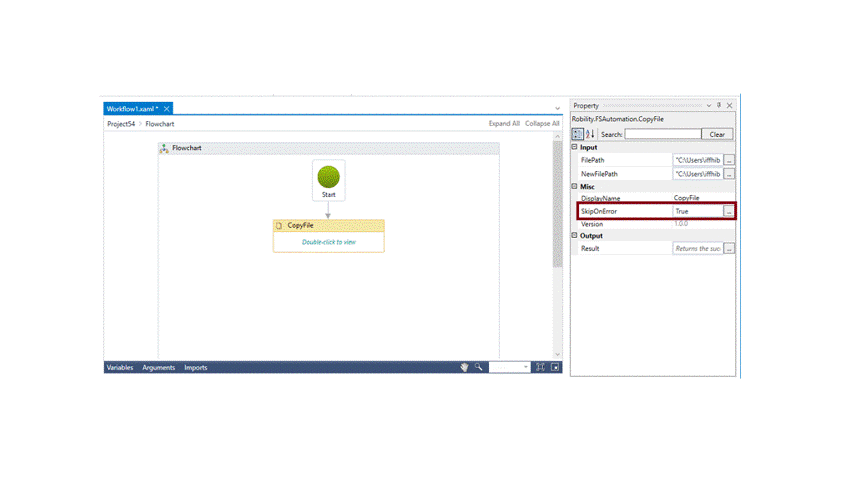
Task: Open the Variables tab
Action: (120, 367)
